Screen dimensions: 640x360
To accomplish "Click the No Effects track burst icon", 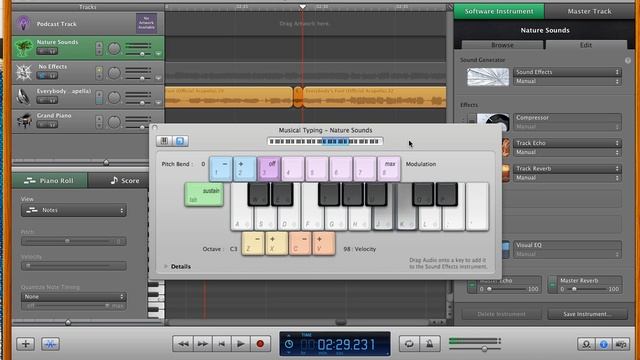I will 24,72.
